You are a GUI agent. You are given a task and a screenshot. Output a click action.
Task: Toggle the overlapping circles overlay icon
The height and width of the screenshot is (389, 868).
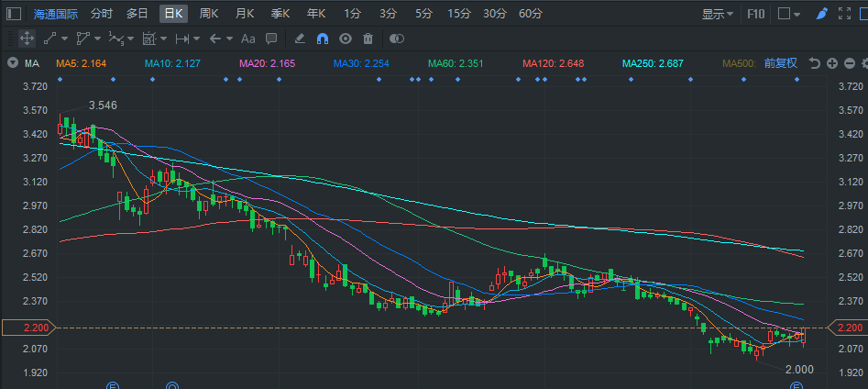pyautogui.click(x=397, y=39)
